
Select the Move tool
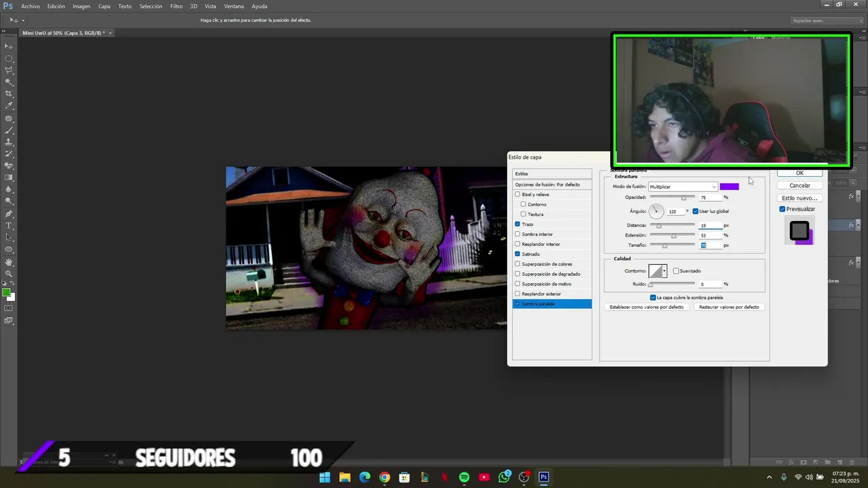9,46
